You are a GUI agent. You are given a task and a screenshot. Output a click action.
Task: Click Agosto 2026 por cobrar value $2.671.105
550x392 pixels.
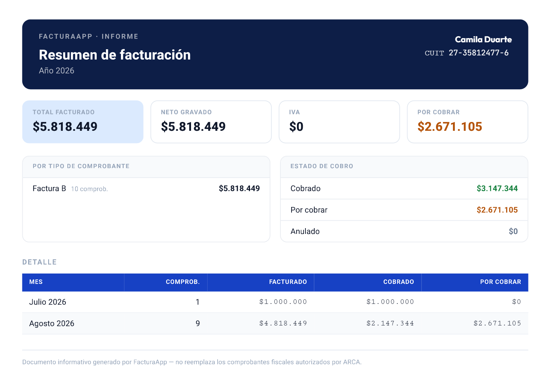pyautogui.click(x=497, y=324)
